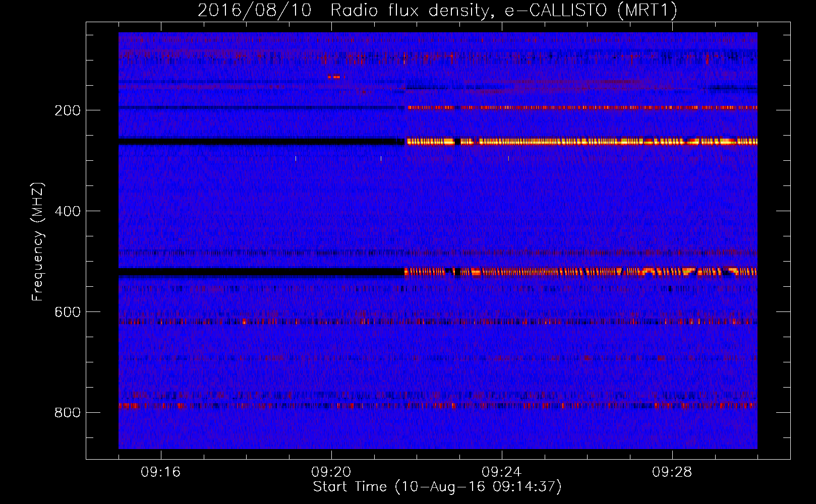Click the bright yellow emission band near 260 MHz
This screenshot has height=504, width=816.
(582, 142)
